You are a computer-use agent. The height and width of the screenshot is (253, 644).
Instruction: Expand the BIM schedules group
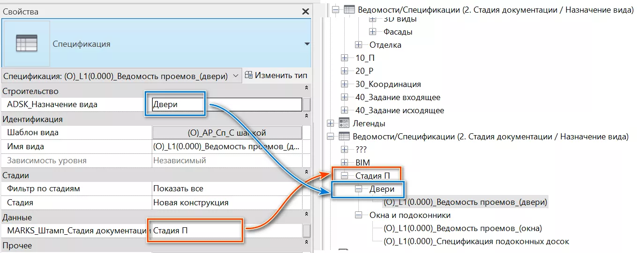click(345, 162)
